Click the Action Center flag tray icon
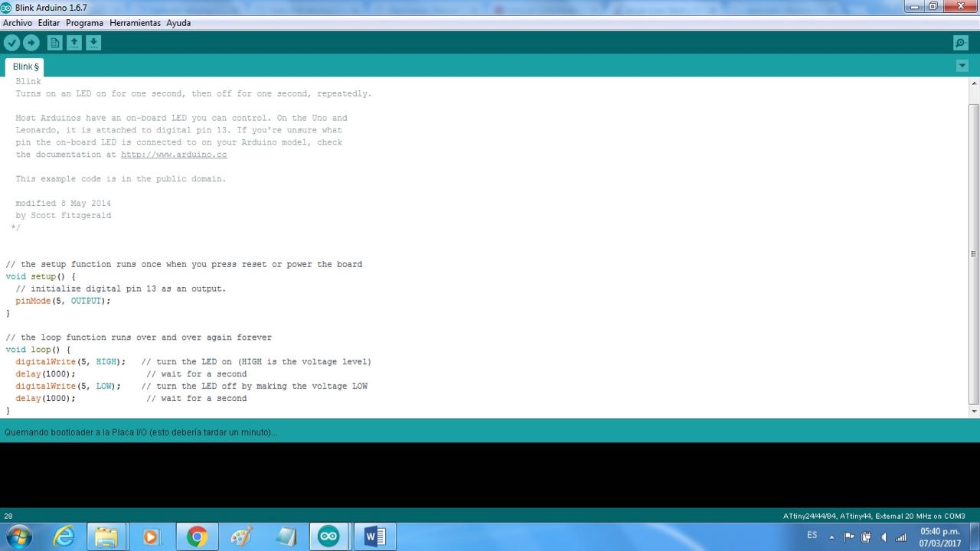 tap(849, 537)
